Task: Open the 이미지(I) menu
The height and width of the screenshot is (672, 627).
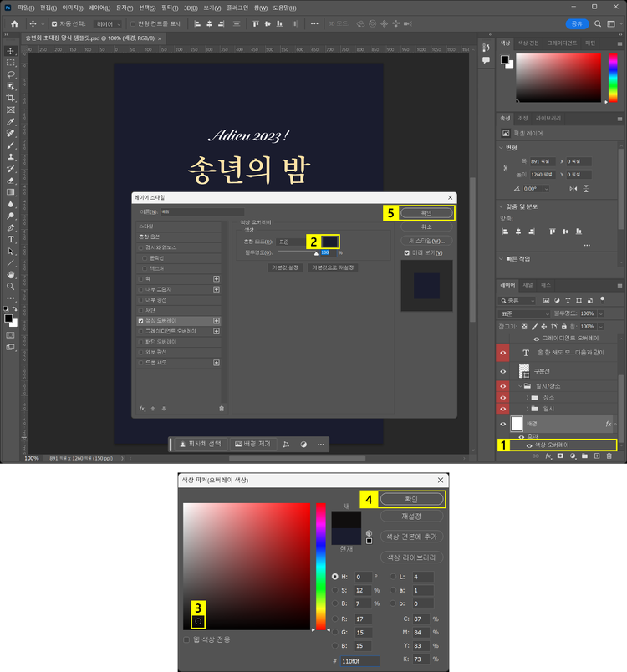Action: point(73,8)
